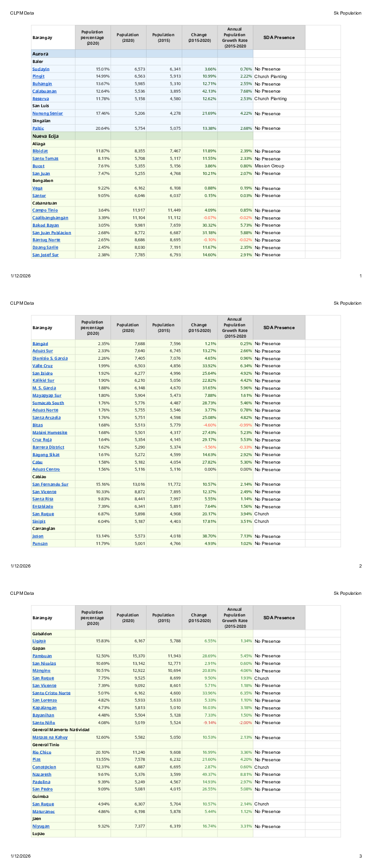Follow the Paltic barangay link
This screenshot has width=372, height=868.
pyautogui.click(x=38, y=128)
